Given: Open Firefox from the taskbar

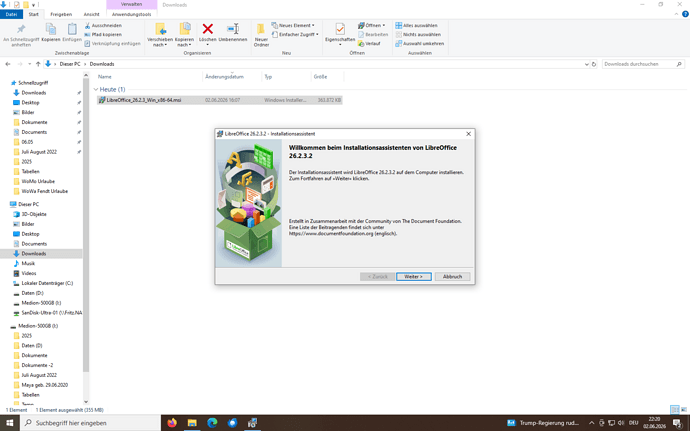Looking at the screenshot, I should tap(172, 423).
